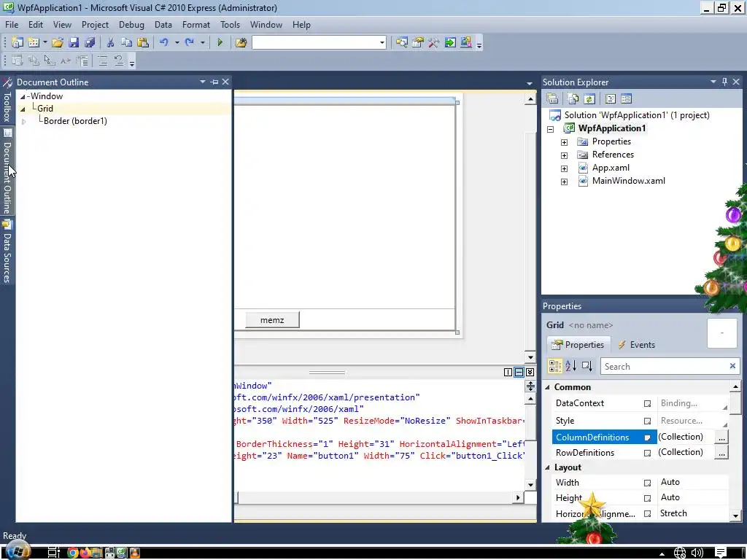Collapse the Common property category
The height and width of the screenshot is (560, 747).
point(547,387)
